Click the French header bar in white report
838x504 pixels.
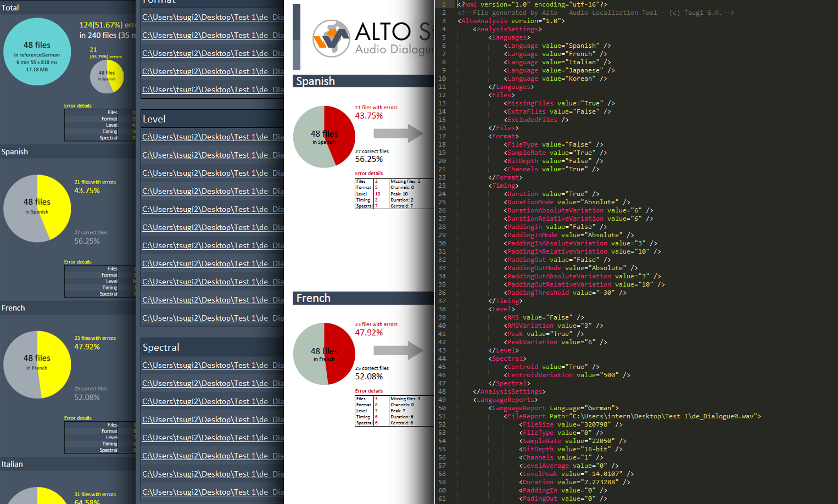click(364, 298)
